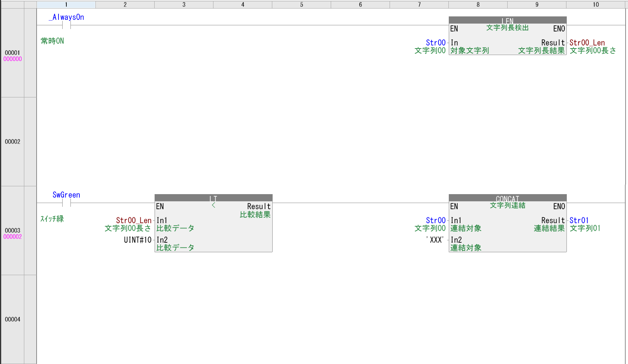Select column header 10
Viewport: 628px width, 364px height.
[x=596, y=4]
